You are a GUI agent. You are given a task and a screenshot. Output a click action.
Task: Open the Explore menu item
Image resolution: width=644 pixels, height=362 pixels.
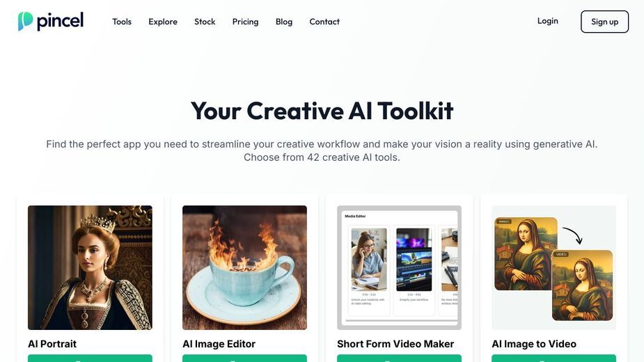163,22
